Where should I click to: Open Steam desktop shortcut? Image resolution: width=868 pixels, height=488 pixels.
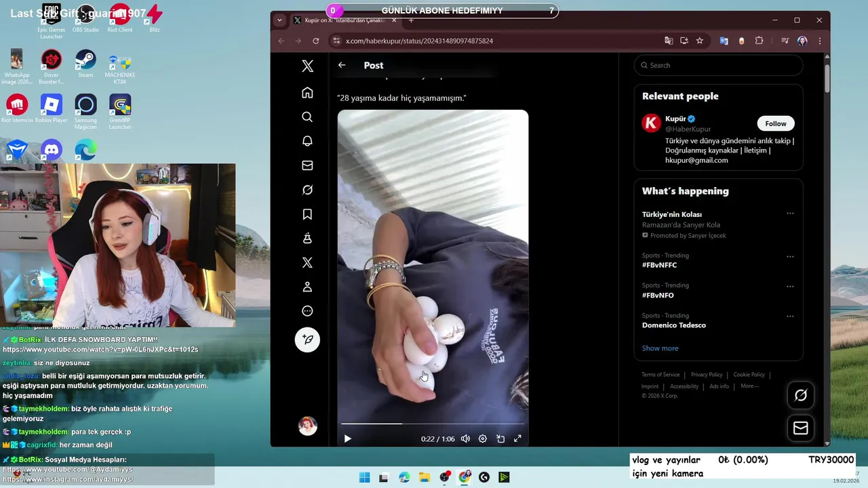click(x=85, y=64)
